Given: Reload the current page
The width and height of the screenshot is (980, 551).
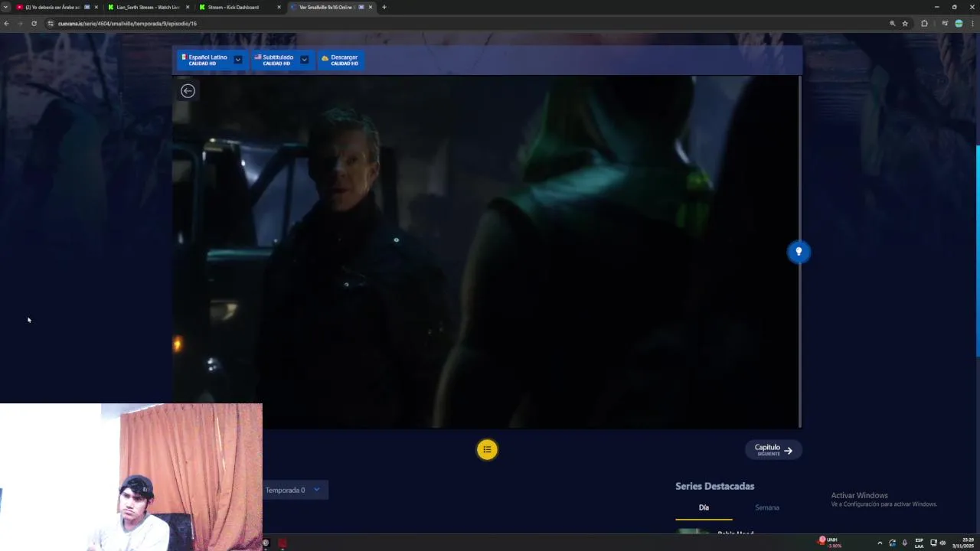Looking at the screenshot, I should pos(34,24).
